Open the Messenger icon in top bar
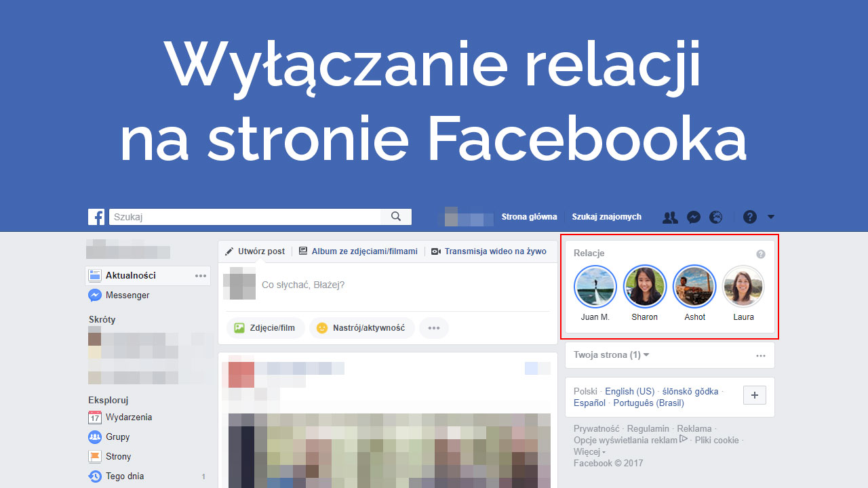 693,217
